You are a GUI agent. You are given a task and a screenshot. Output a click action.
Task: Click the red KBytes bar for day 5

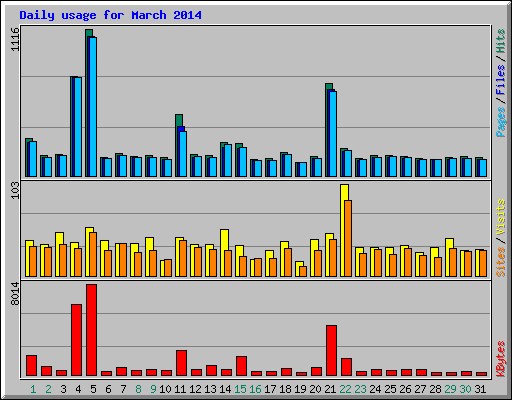click(x=92, y=330)
